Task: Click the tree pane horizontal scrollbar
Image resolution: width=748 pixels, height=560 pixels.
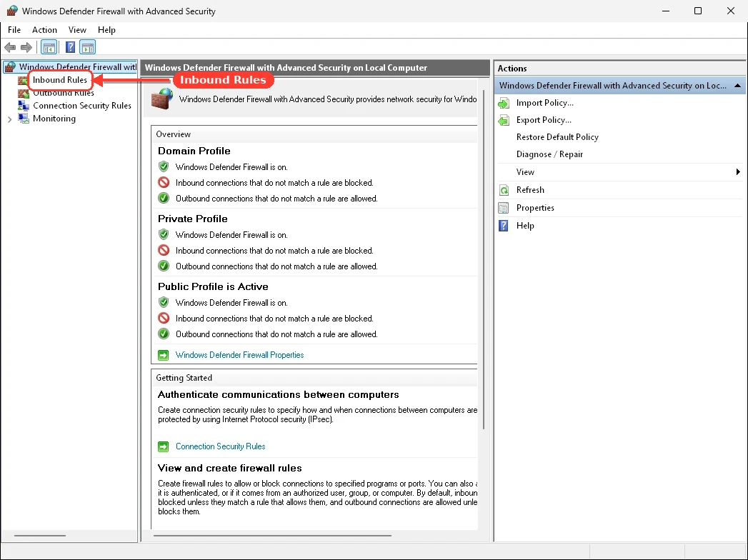Action: click(40, 536)
